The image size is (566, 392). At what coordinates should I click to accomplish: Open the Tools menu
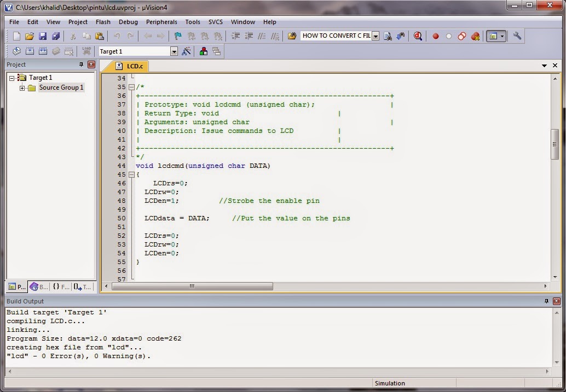pyautogui.click(x=192, y=22)
